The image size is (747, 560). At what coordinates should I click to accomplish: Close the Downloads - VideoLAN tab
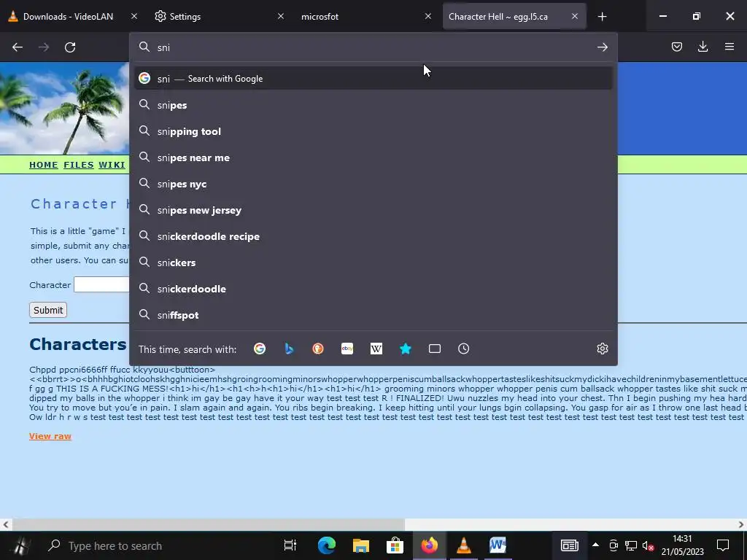134,17
